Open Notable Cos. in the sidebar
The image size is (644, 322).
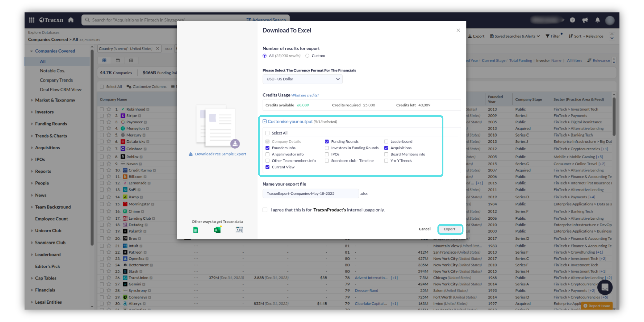tap(52, 71)
